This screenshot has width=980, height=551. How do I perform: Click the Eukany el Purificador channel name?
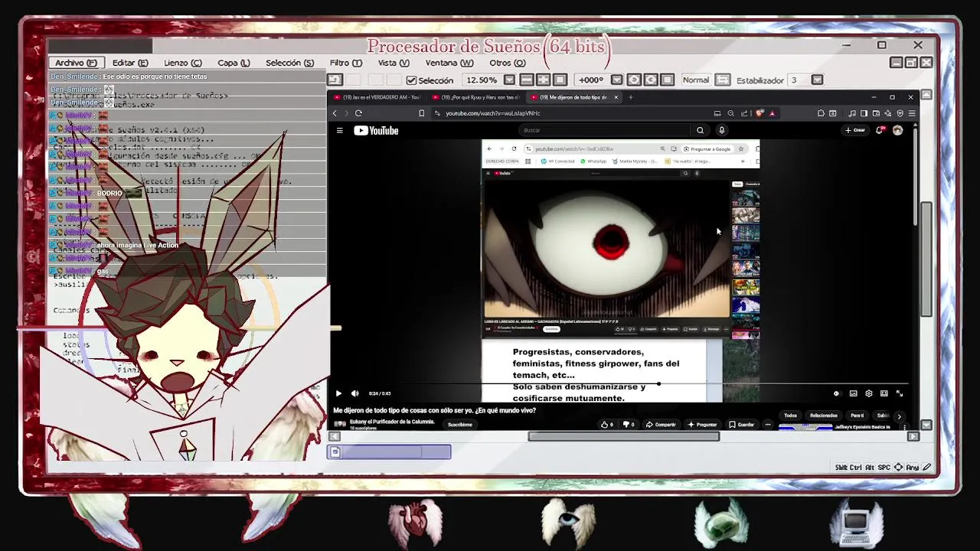[x=392, y=422]
